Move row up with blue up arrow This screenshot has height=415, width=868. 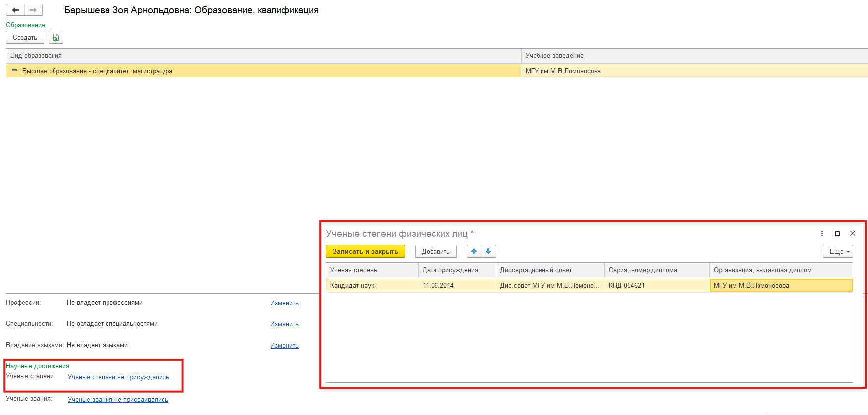click(474, 251)
